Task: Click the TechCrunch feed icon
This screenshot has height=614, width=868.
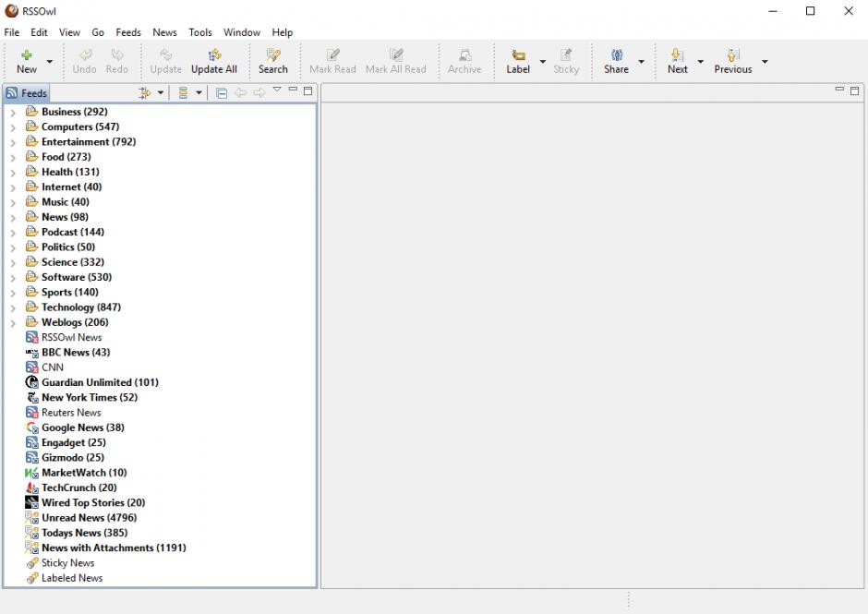Action: [x=32, y=488]
